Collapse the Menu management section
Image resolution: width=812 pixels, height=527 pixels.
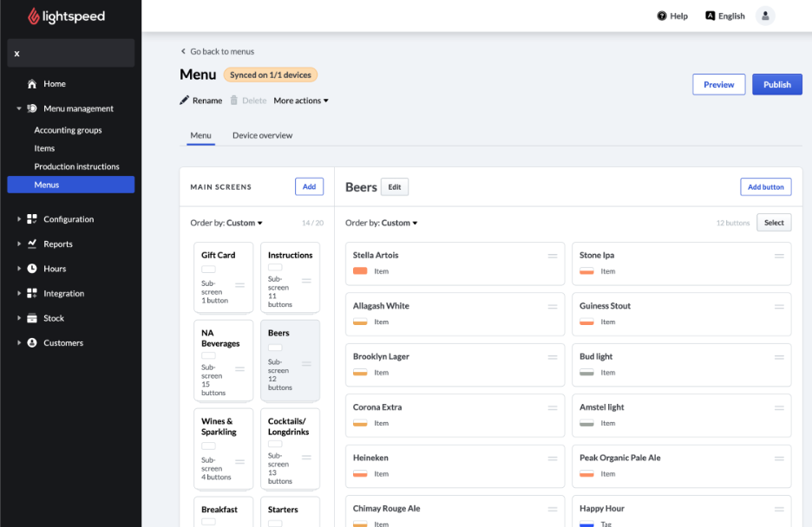coord(19,109)
